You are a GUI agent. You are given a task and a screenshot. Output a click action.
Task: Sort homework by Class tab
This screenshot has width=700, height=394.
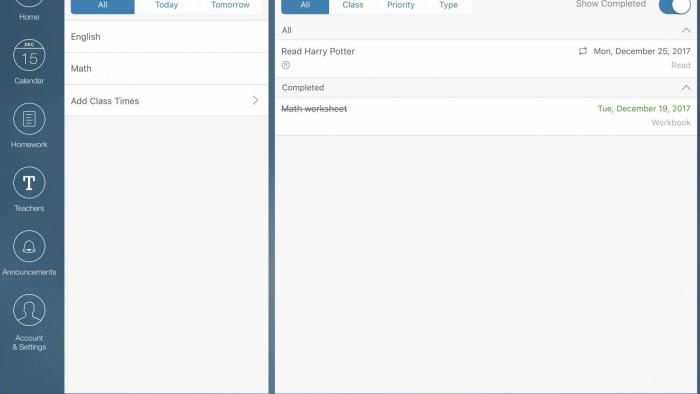click(x=353, y=6)
